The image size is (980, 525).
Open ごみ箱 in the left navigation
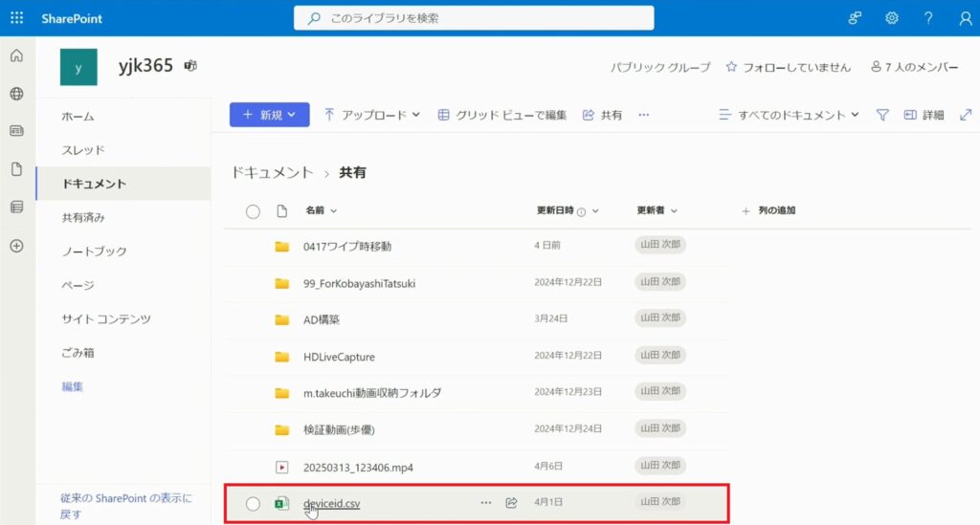coord(78,353)
